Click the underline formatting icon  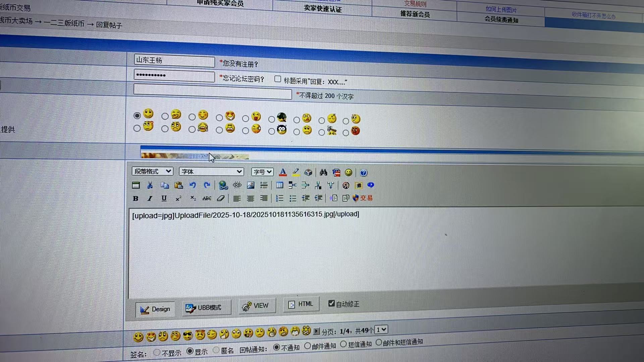pos(164,198)
